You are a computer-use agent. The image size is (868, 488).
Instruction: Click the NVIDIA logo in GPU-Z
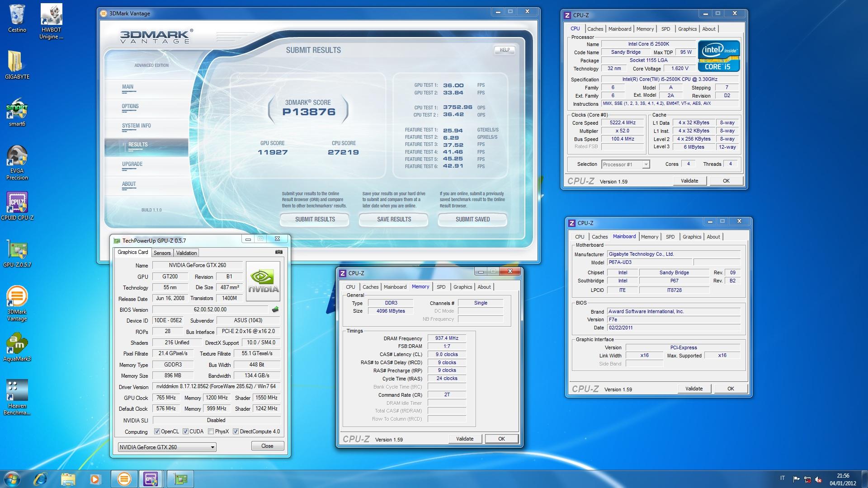tap(263, 281)
